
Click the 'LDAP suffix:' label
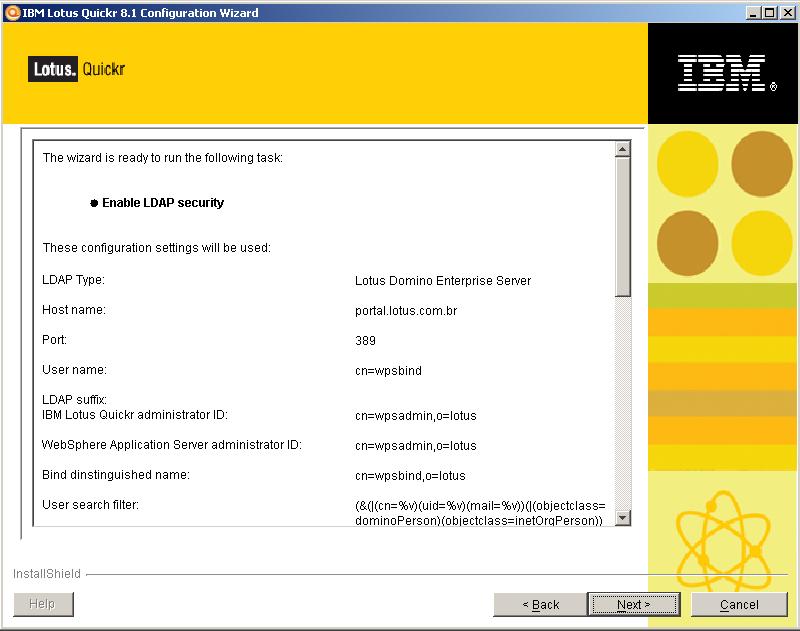74,399
